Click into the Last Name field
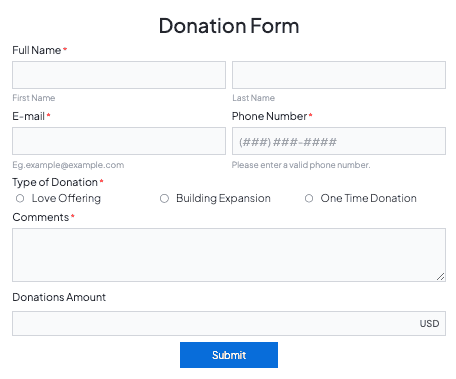This screenshot has height=379, width=456. (339, 75)
